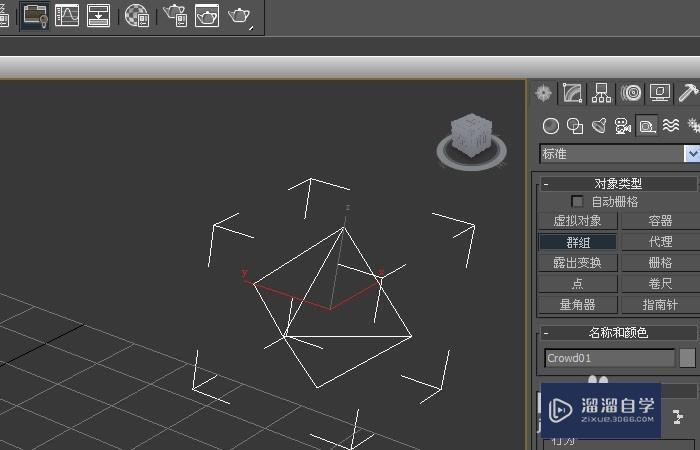
Task: Switch to the Utilities hammer panel
Action: tap(688, 93)
